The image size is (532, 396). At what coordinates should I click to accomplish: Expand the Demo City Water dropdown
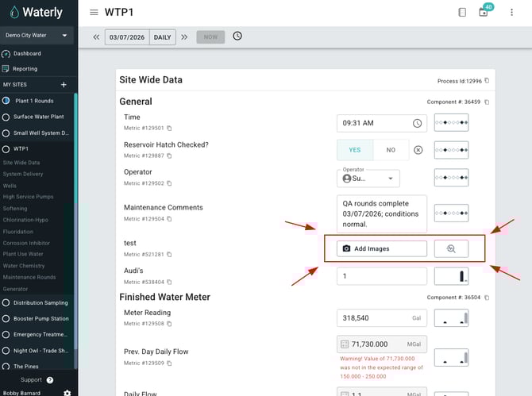[37, 36]
